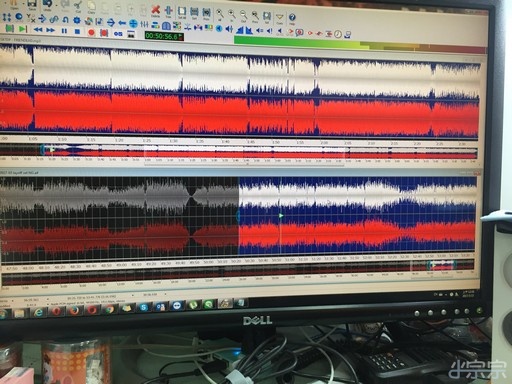Click the red X Delete button
Screen dimensions: 512x384
[x=156, y=11]
